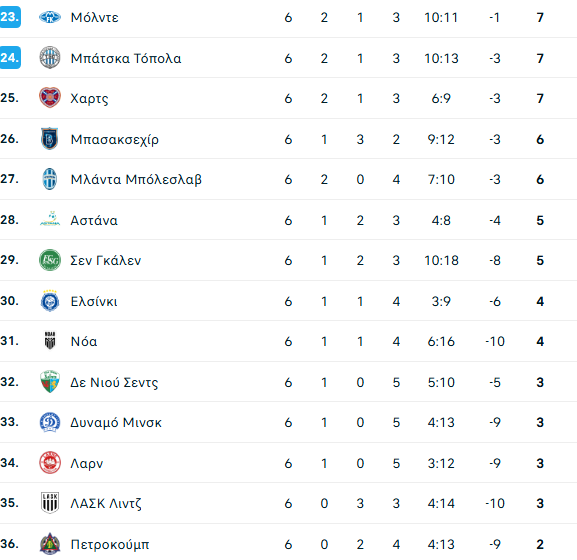The width and height of the screenshot is (577, 560).
Task: Click the ΛΑΣΚ Λιντζ striped badge
Action: 50,503
